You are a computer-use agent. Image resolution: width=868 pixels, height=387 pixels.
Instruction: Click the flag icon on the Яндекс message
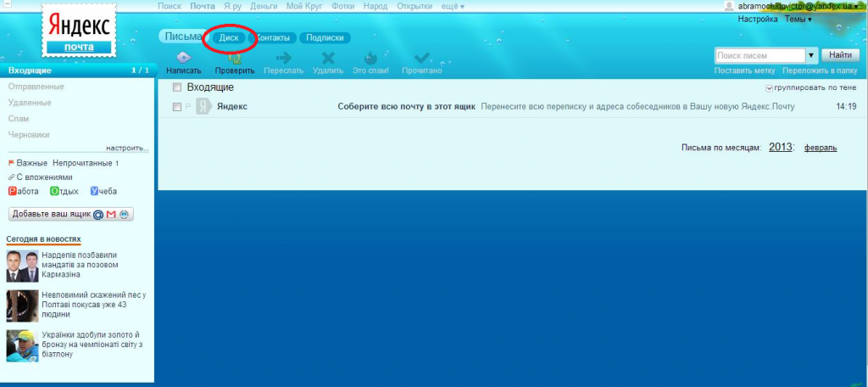187,107
